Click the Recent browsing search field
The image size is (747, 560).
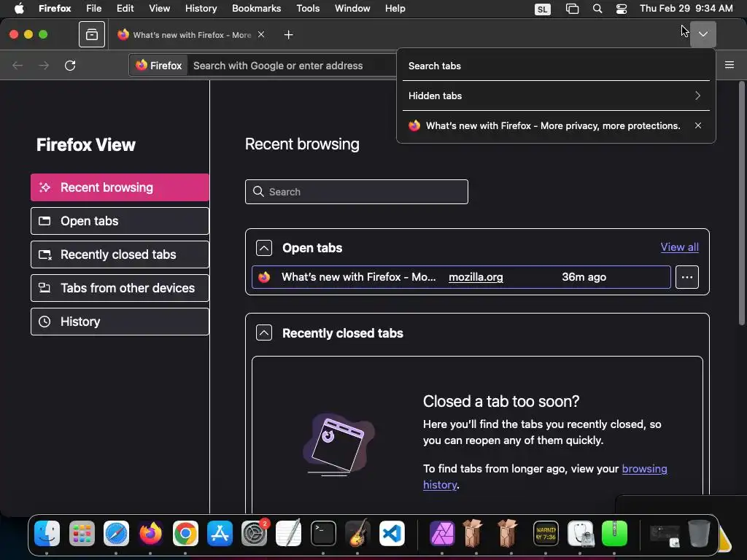356,192
